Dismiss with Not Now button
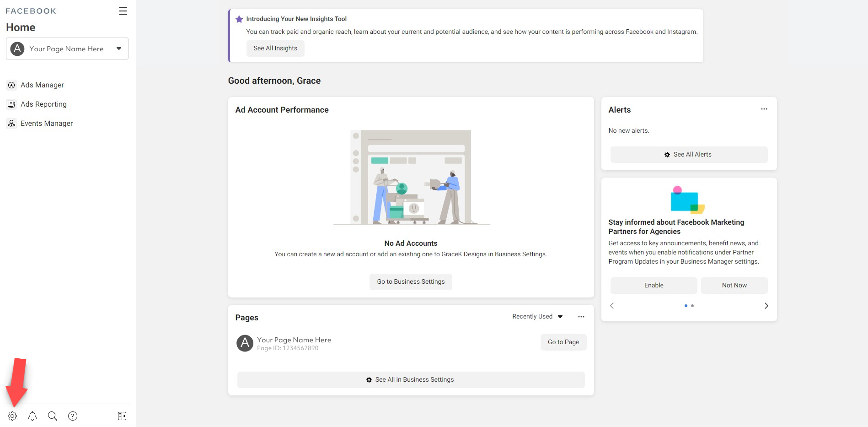This screenshot has width=868, height=427. tap(734, 286)
